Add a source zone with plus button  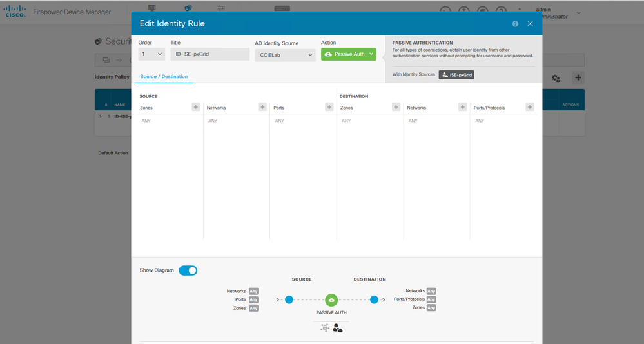196,107
